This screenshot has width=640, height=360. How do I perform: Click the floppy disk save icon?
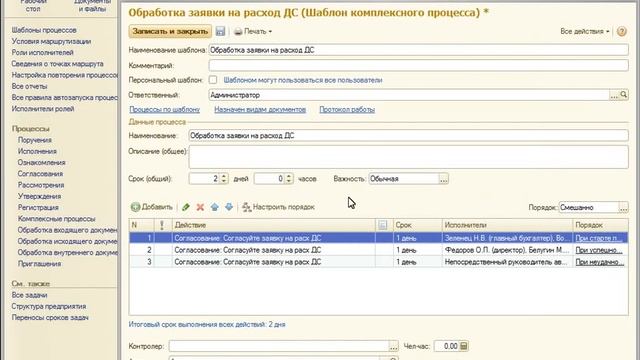(x=220, y=31)
